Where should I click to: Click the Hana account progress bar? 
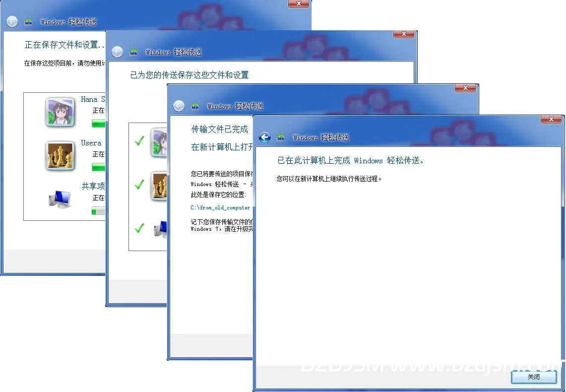(x=99, y=124)
